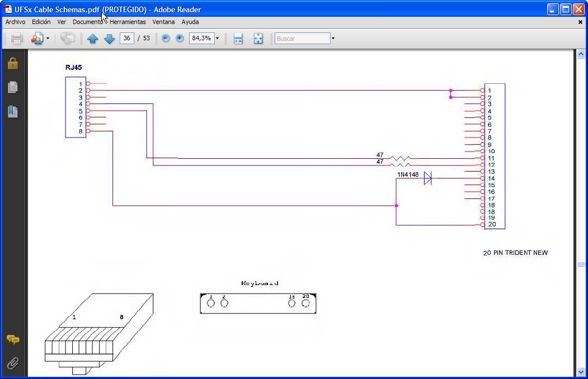588x379 pixels.
Task: Click the total pages count 53
Action: 146,38
